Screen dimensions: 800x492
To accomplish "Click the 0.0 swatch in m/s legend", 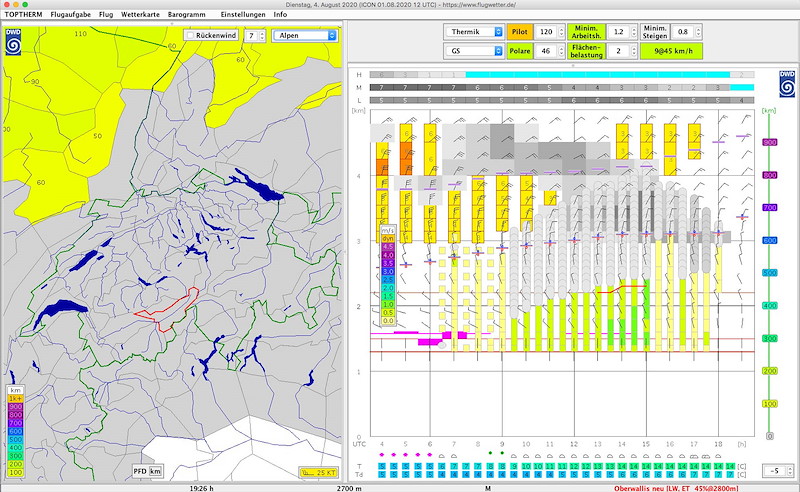I will [388, 321].
